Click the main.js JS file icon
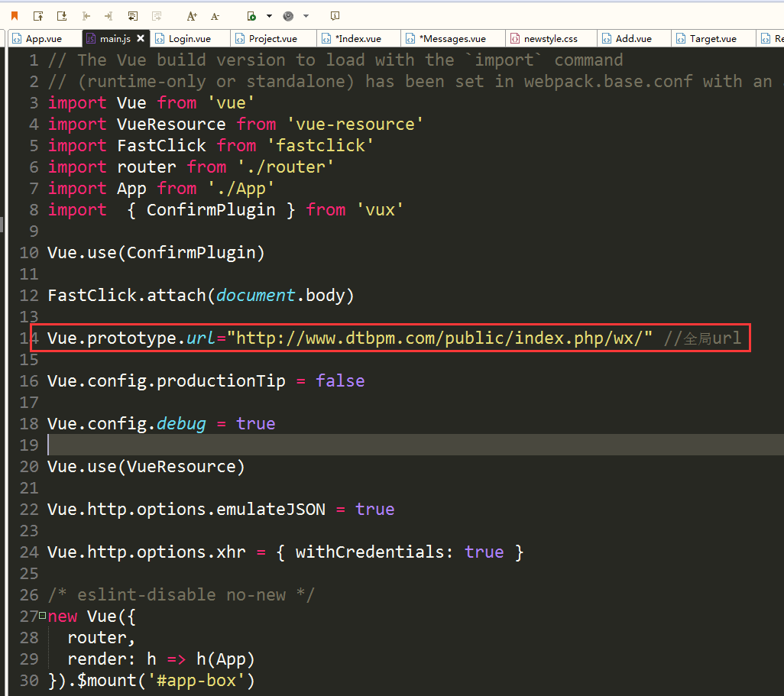 91,38
